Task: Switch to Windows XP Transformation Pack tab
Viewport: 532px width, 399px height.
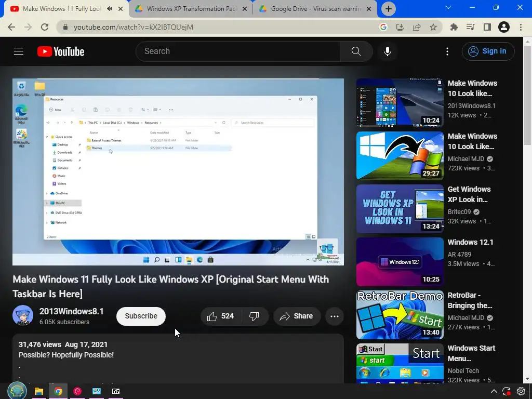Action: coord(191,9)
